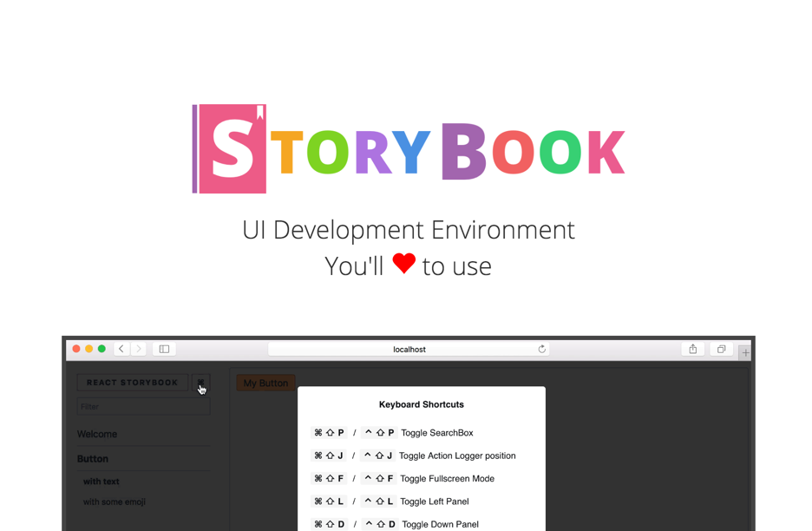Toggle the browser sidebar icon
Viewport: 812px width, 531px height.
tap(164, 349)
